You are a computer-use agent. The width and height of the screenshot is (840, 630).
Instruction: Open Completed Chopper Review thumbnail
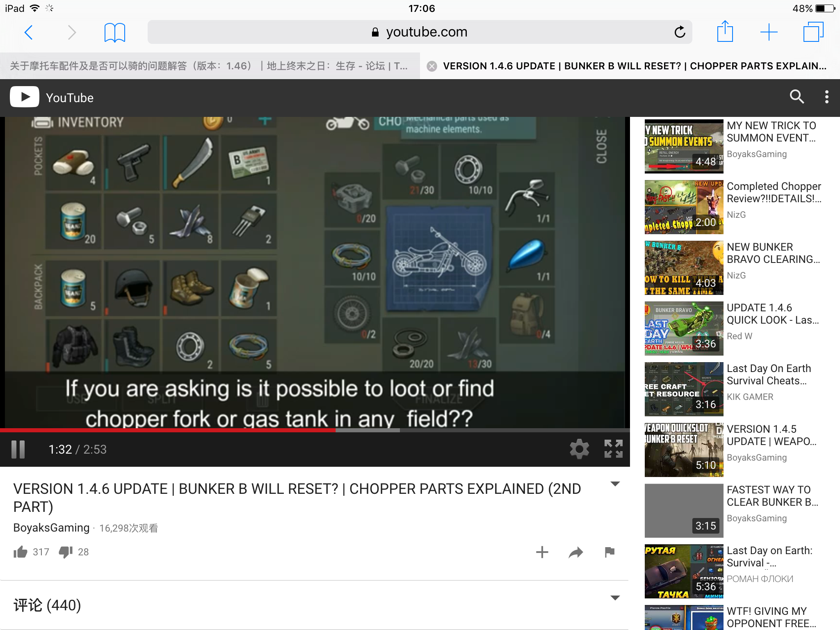coord(684,207)
